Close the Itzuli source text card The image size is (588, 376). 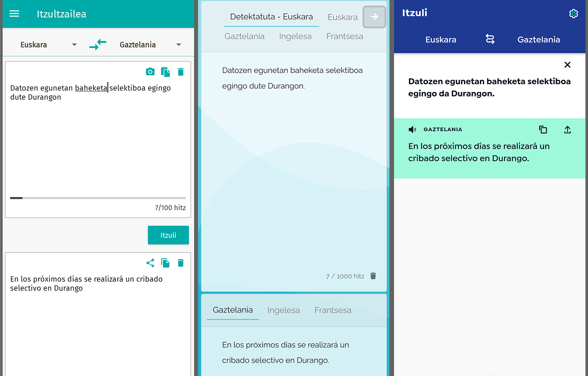pyautogui.click(x=567, y=65)
